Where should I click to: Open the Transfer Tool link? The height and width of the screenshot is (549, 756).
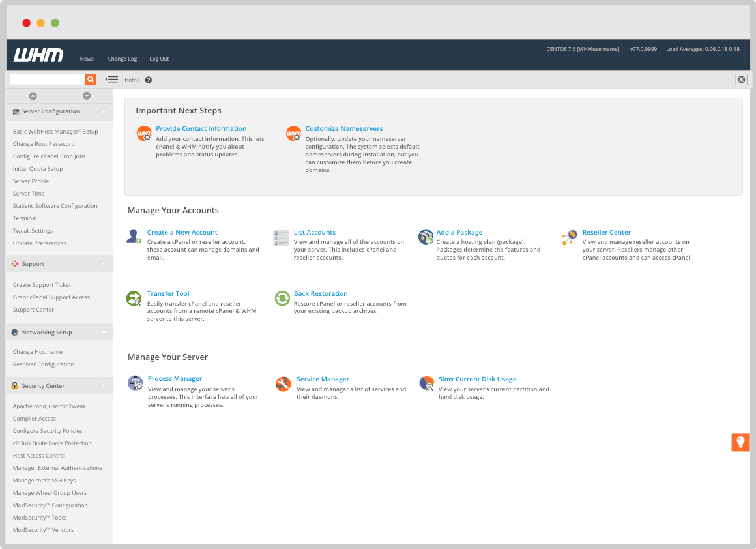(168, 294)
